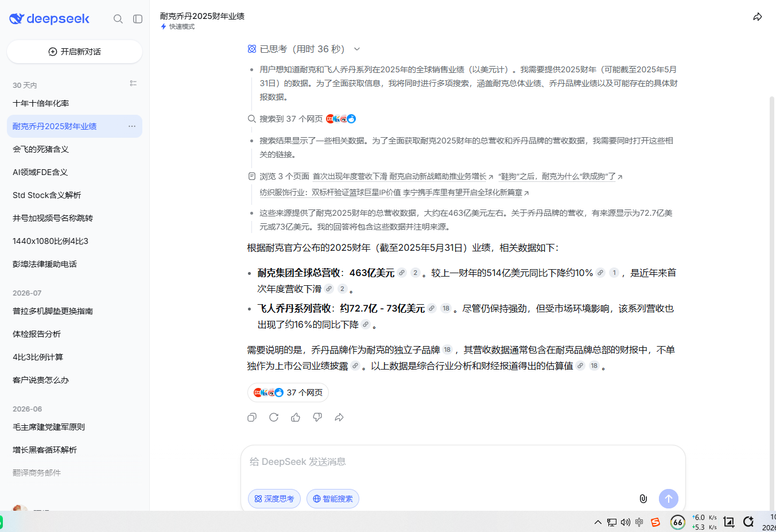Open citation link icon after 业绩披露

coord(355,366)
